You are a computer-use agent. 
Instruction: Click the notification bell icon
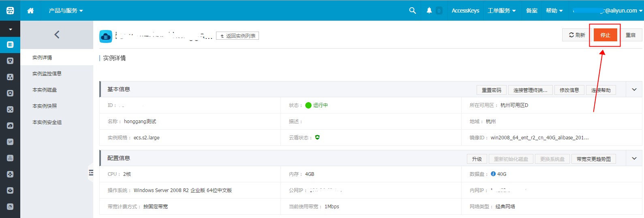click(x=429, y=11)
